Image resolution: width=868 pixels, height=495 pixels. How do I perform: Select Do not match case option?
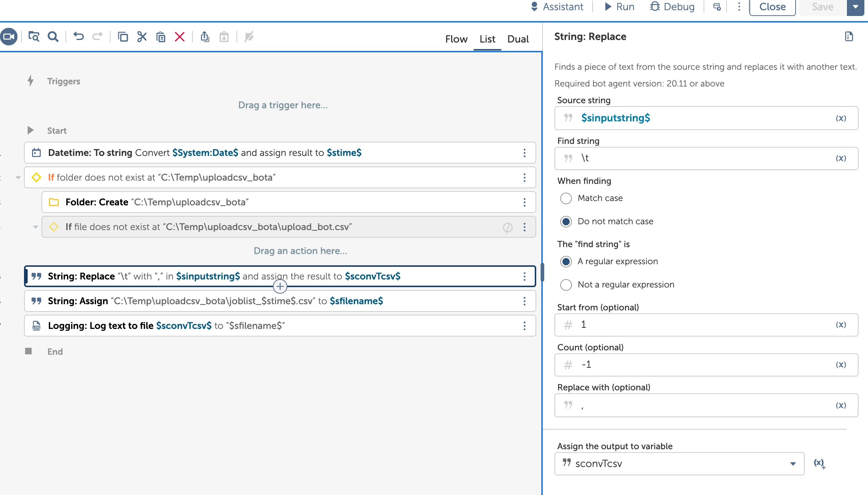(566, 222)
